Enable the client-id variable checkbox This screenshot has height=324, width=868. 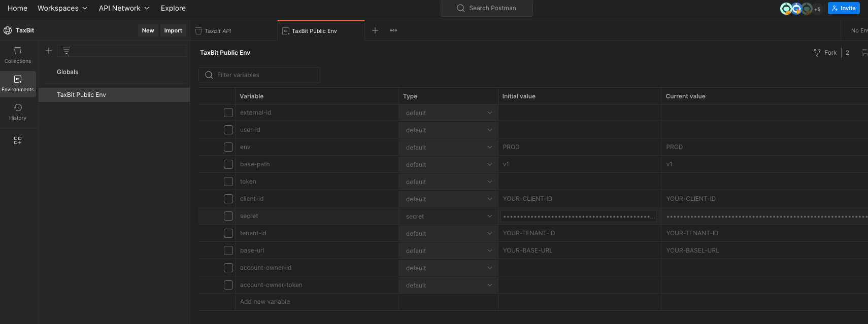click(x=228, y=199)
